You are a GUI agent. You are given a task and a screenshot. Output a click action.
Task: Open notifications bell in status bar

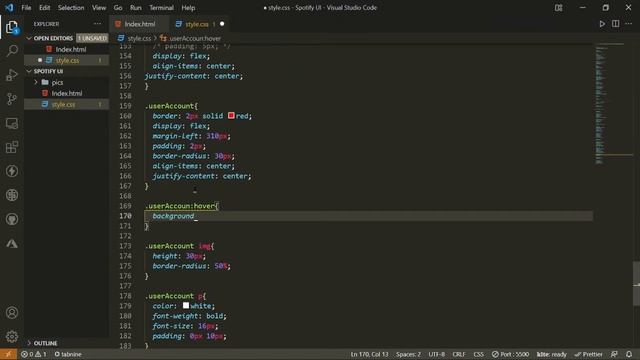pyautogui.click(x=629, y=354)
